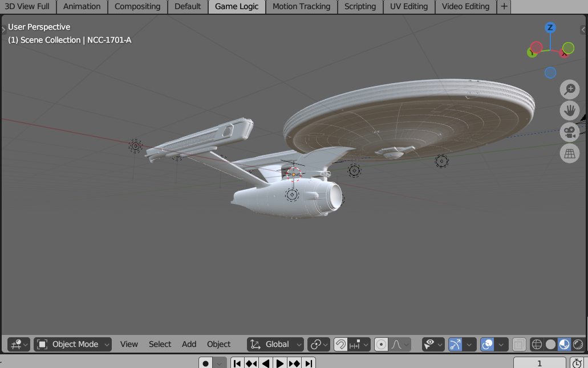The image size is (588, 368).
Task: Switch to Compositing workspace tab
Action: point(137,6)
